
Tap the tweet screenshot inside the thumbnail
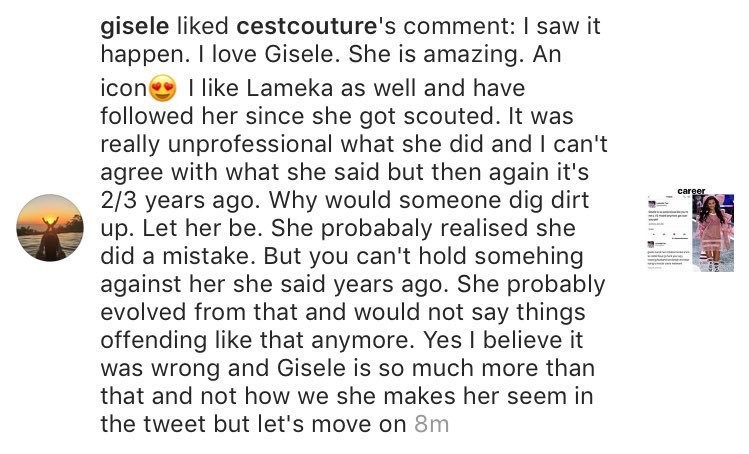(x=669, y=233)
